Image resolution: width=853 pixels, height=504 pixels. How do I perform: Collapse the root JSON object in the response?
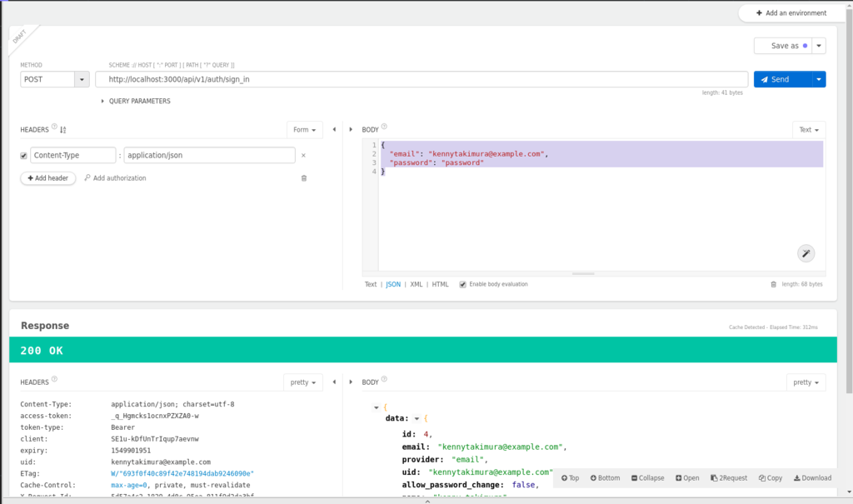[x=376, y=407]
